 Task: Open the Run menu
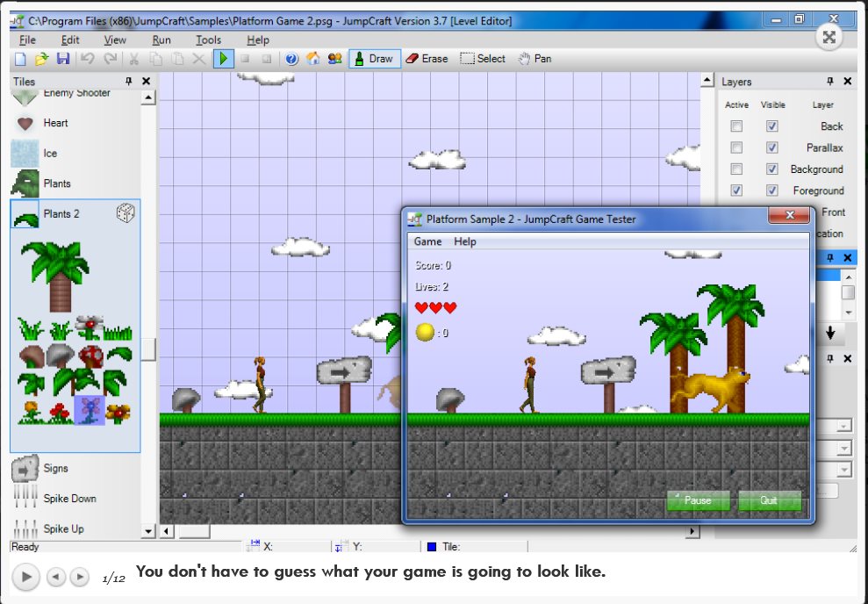click(x=161, y=40)
